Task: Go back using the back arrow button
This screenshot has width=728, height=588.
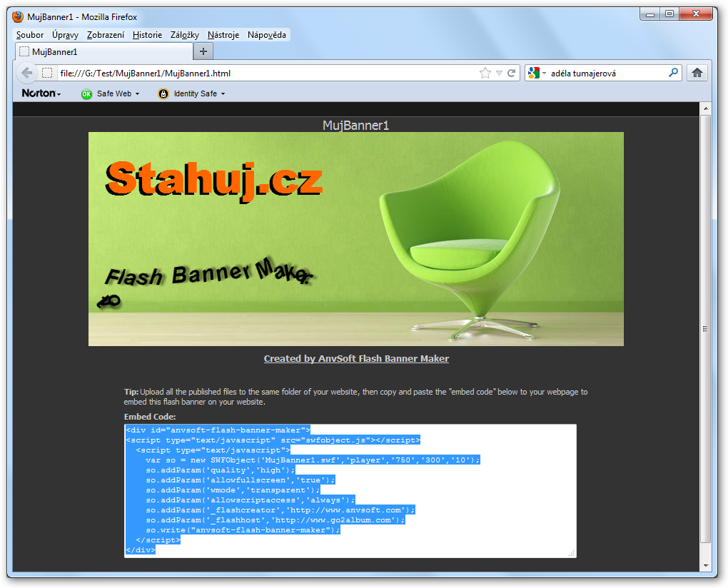Action: tap(27, 73)
